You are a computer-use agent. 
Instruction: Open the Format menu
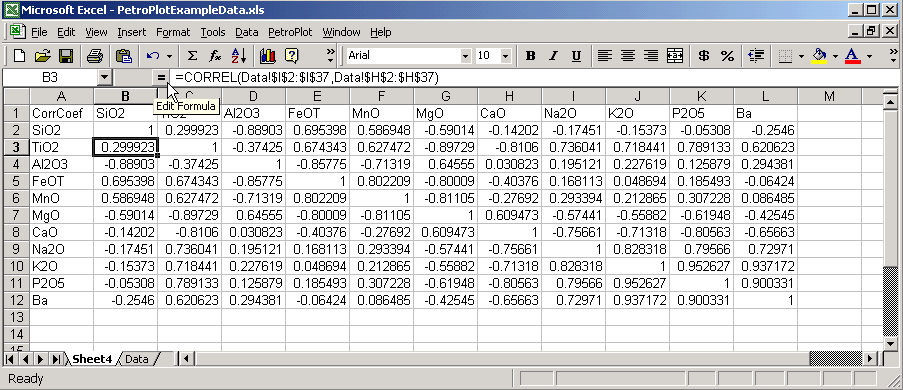tap(173, 32)
